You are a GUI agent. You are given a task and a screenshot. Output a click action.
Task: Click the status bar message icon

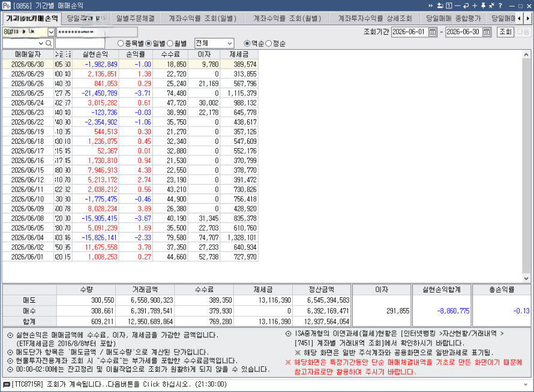[x=7, y=385]
